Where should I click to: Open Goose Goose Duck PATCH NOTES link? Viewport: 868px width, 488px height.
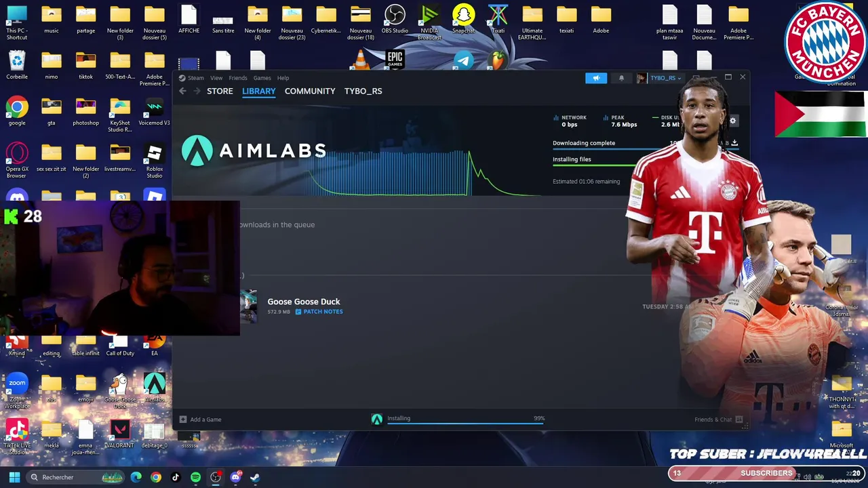pyautogui.click(x=319, y=312)
